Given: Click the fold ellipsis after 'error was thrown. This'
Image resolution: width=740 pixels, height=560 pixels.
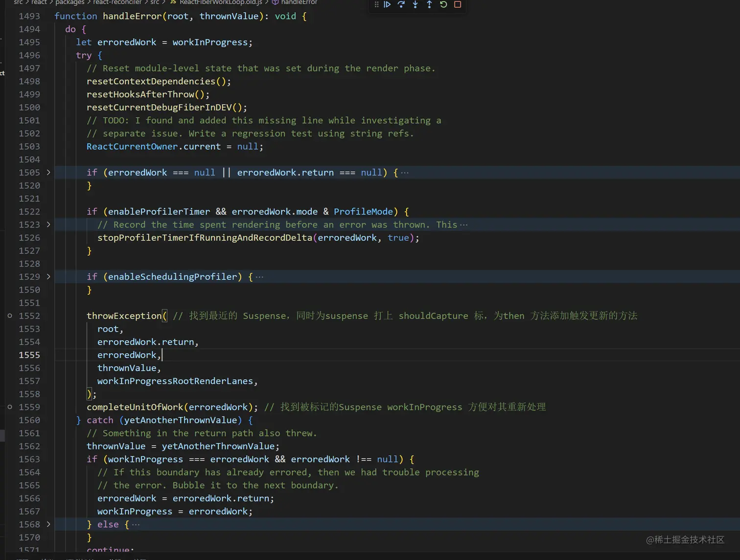Looking at the screenshot, I should click(464, 225).
